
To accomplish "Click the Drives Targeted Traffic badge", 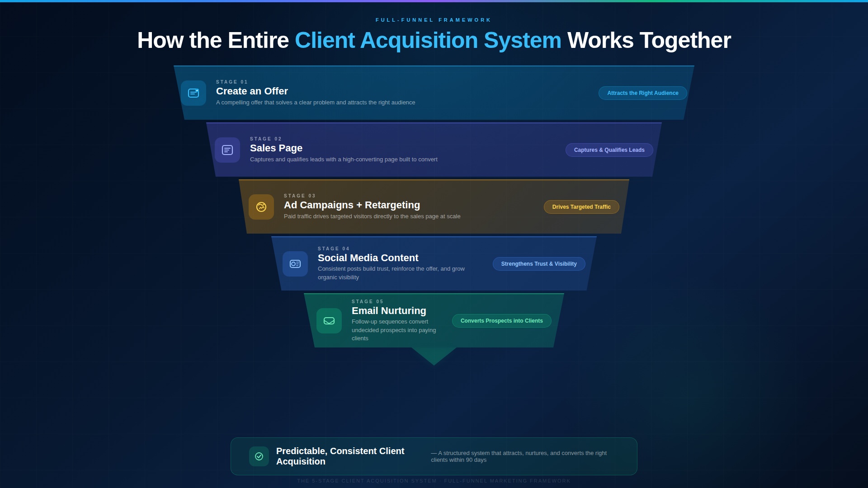I will (x=581, y=207).
